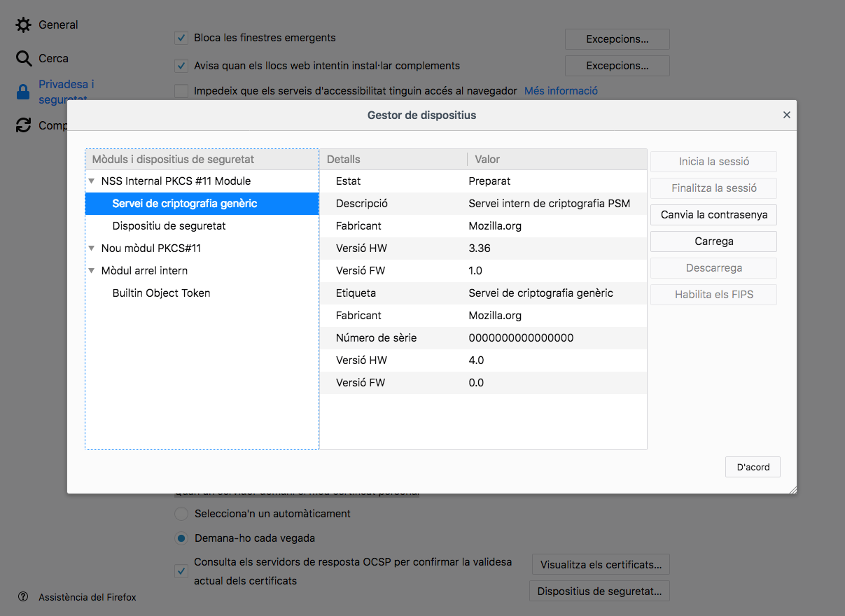Collapse NSS Internal PKCS #11 Module
This screenshot has height=616, width=845.
(x=92, y=181)
